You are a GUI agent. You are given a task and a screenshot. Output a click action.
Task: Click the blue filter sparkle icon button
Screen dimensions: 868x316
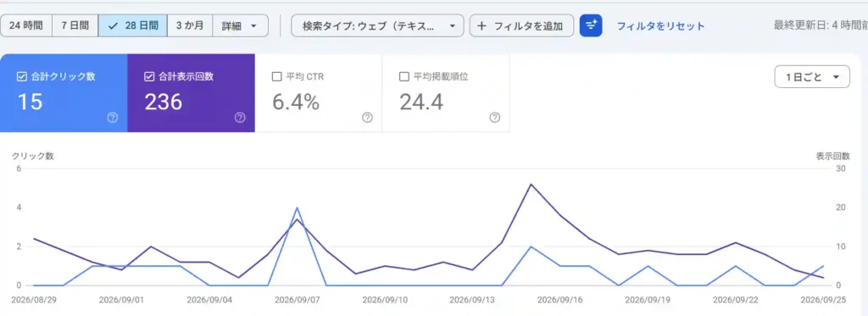591,25
